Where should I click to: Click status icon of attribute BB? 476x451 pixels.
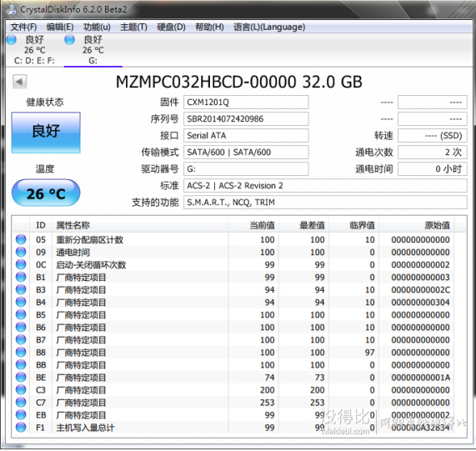(21, 364)
